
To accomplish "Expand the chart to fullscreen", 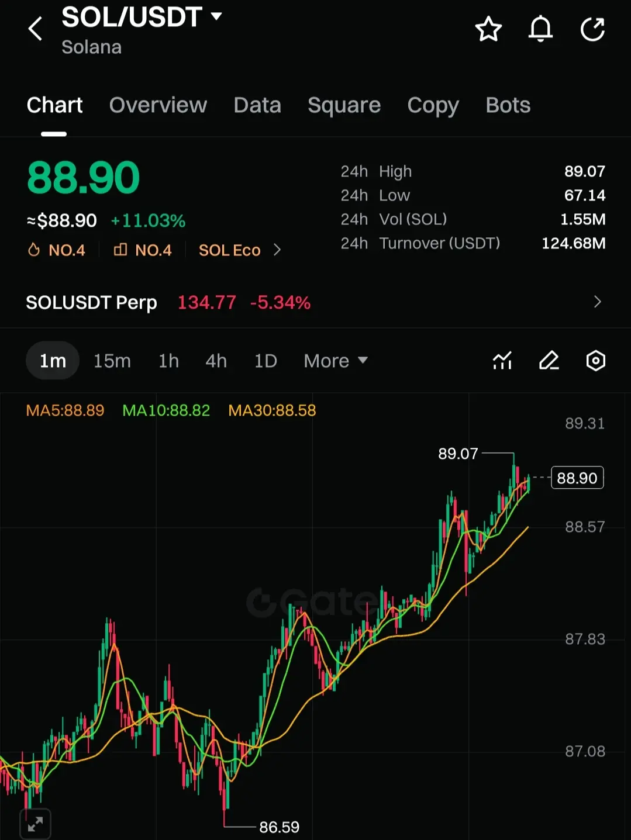I will [36, 824].
